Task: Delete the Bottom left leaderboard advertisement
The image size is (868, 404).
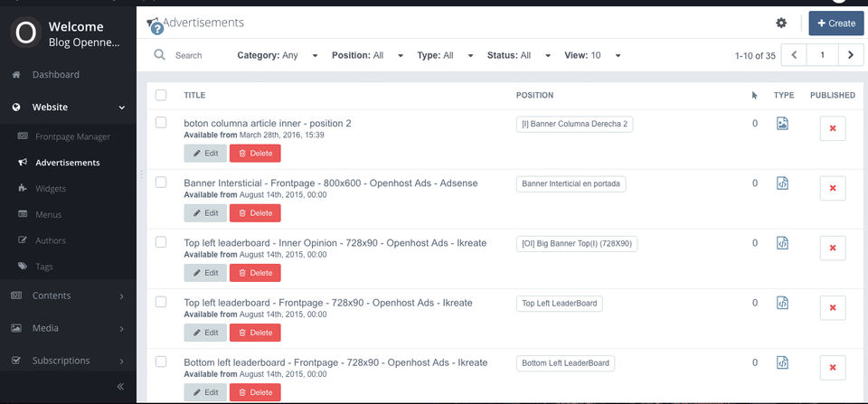Action: pyautogui.click(x=255, y=392)
